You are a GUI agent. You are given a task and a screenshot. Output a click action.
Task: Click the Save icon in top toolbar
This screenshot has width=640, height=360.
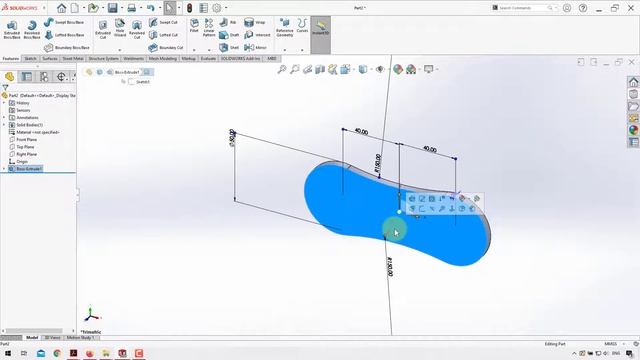click(x=113, y=8)
